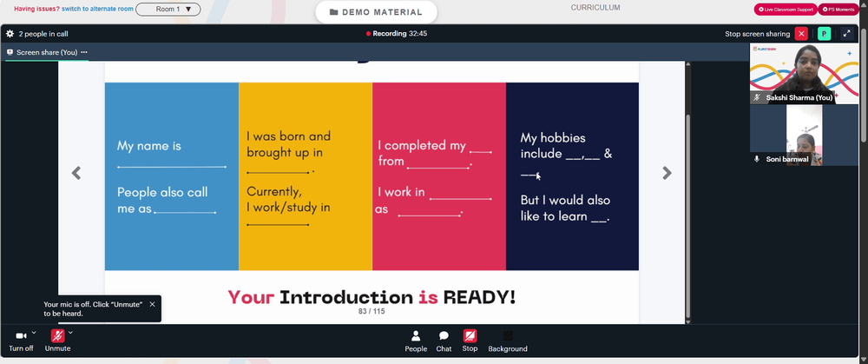Open camera options chevron next to Turn off
The width and height of the screenshot is (868, 364).
[34, 333]
